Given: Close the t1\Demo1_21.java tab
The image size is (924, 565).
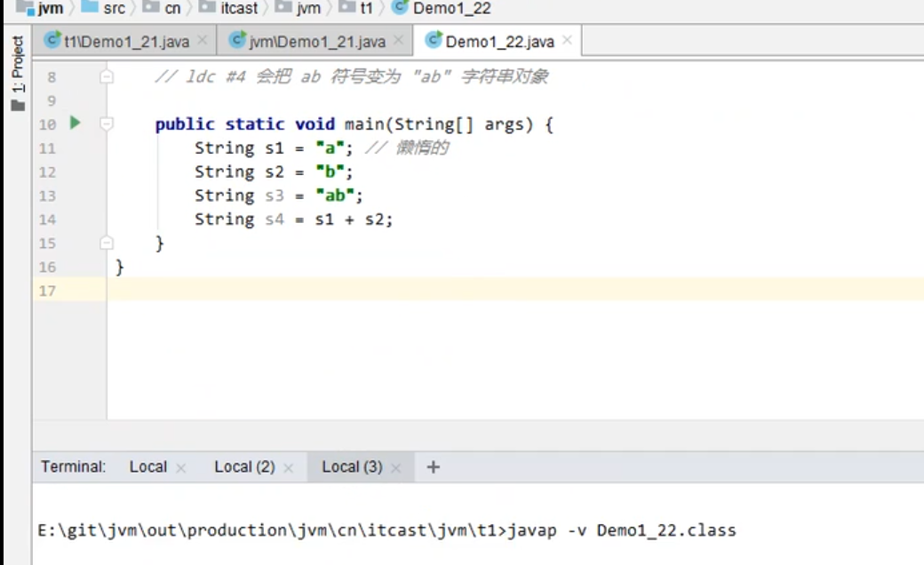Looking at the screenshot, I should (x=203, y=40).
